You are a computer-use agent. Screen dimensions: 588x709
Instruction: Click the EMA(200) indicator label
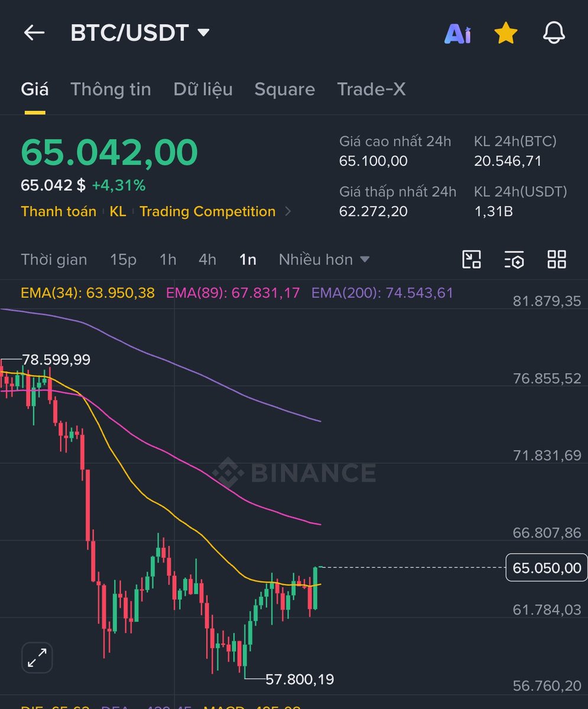coord(382,292)
